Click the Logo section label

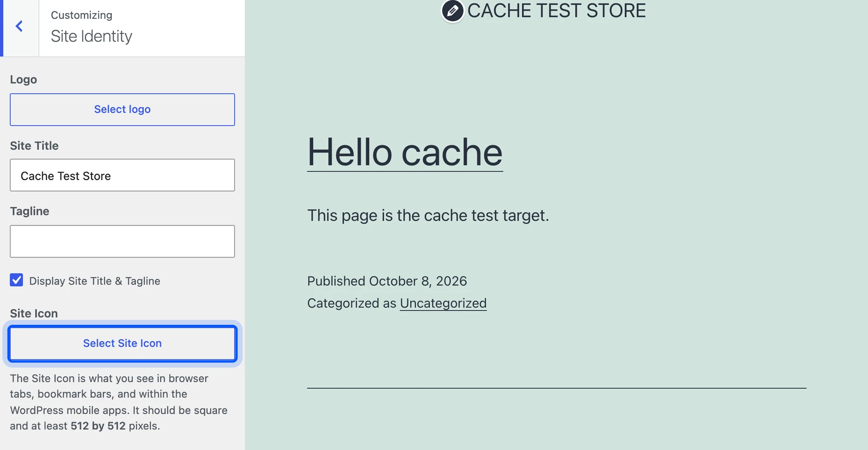24,79
